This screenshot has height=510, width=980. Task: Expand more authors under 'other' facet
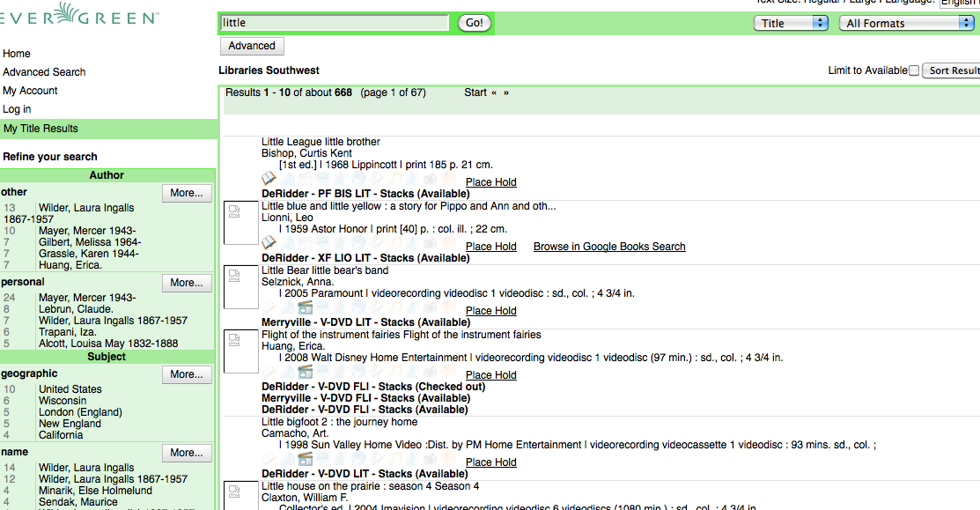click(x=187, y=193)
